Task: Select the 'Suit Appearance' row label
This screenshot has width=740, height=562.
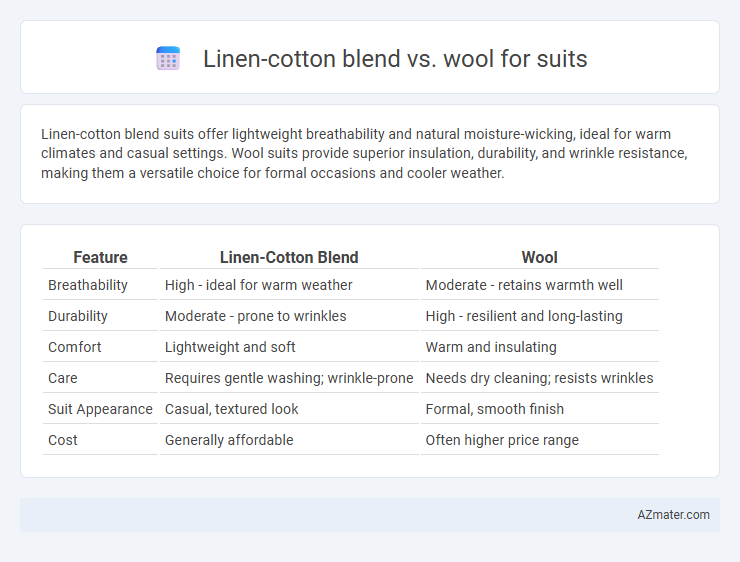Action: pyautogui.click(x=100, y=409)
